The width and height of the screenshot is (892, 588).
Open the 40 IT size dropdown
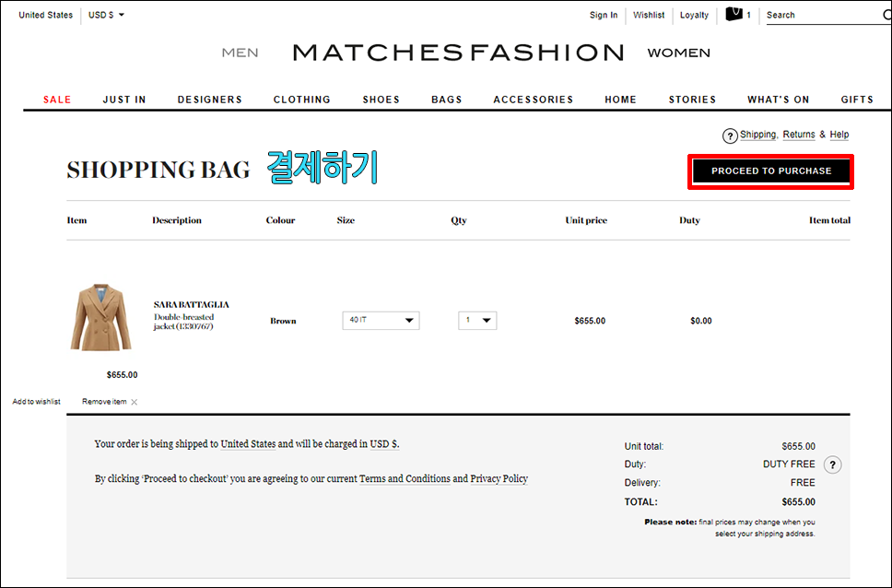click(x=381, y=321)
